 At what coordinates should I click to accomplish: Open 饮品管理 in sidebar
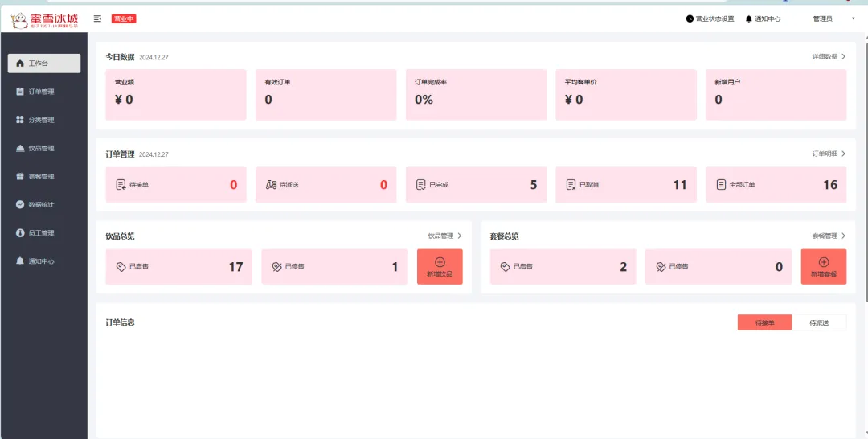pyautogui.click(x=44, y=149)
